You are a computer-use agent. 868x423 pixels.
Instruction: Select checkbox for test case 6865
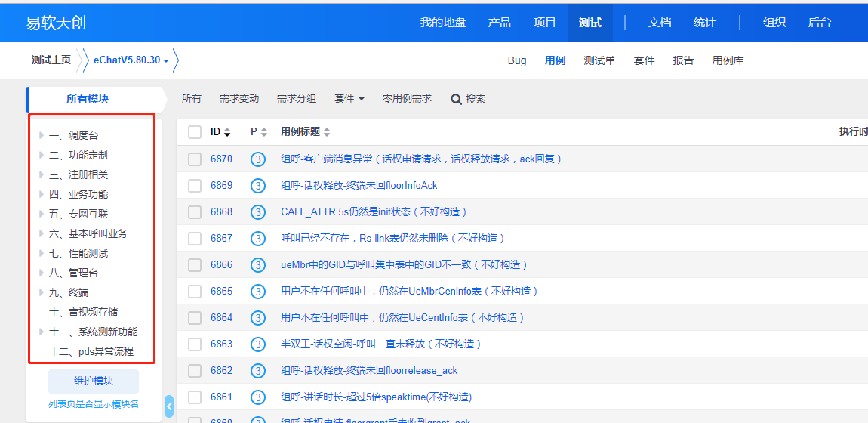(x=195, y=292)
